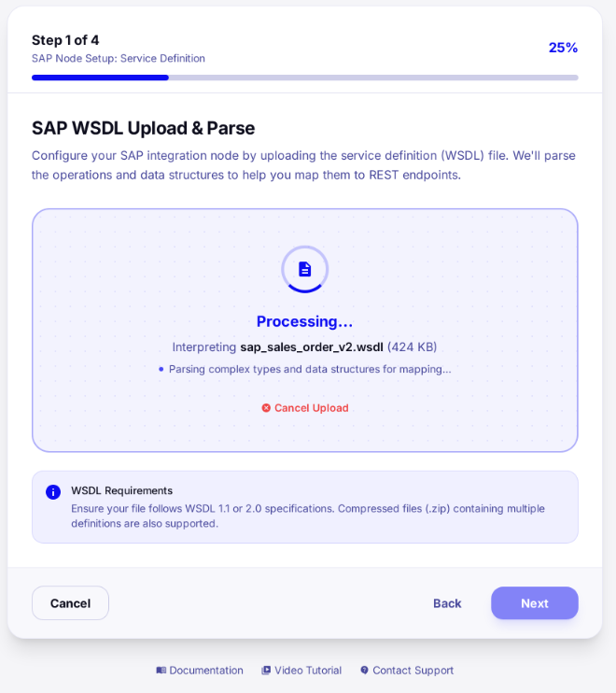
Task: Abort processing via the Cancel Upload text
Action: coord(312,408)
